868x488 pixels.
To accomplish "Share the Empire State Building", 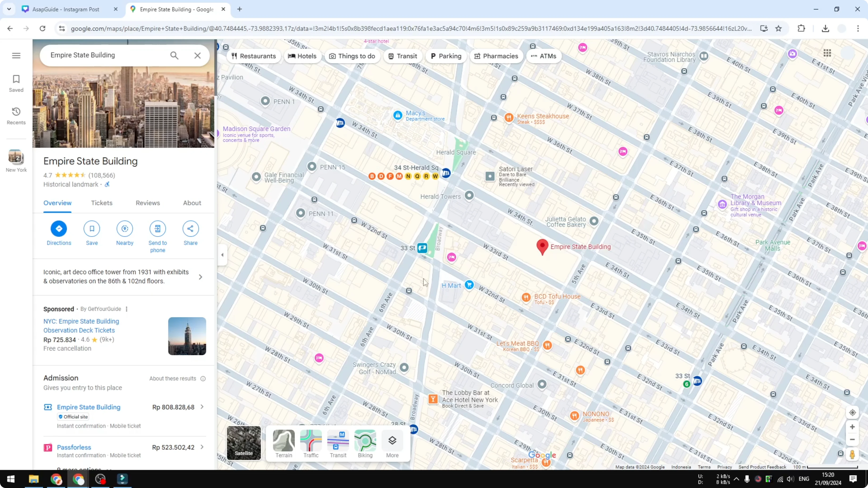I will click(x=190, y=233).
